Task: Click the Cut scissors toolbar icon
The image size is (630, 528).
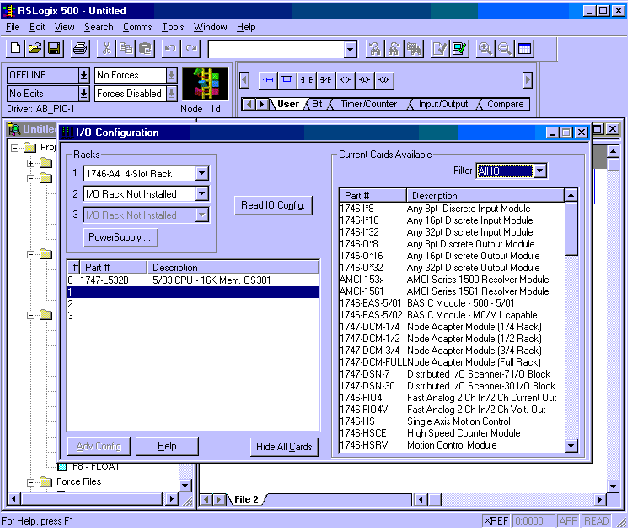Action: [x=106, y=49]
